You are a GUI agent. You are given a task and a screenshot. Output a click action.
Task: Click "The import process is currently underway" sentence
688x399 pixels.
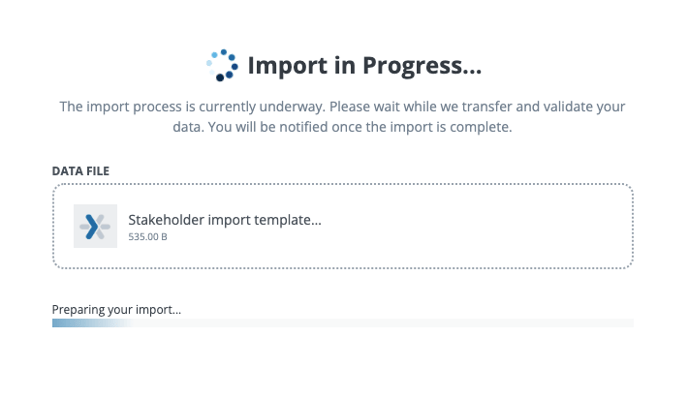(193, 107)
